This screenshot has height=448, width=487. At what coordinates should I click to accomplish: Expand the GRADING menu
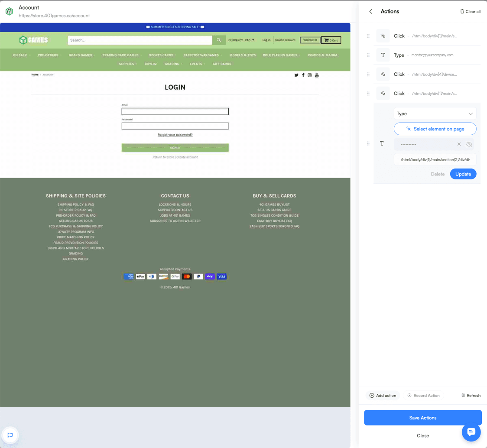(173, 64)
